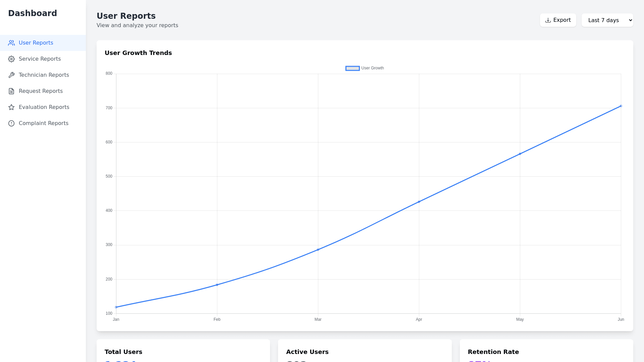Click the Feb data point on chart
Image resolution: width=644 pixels, height=362 pixels.
click(x=217, y=285)
